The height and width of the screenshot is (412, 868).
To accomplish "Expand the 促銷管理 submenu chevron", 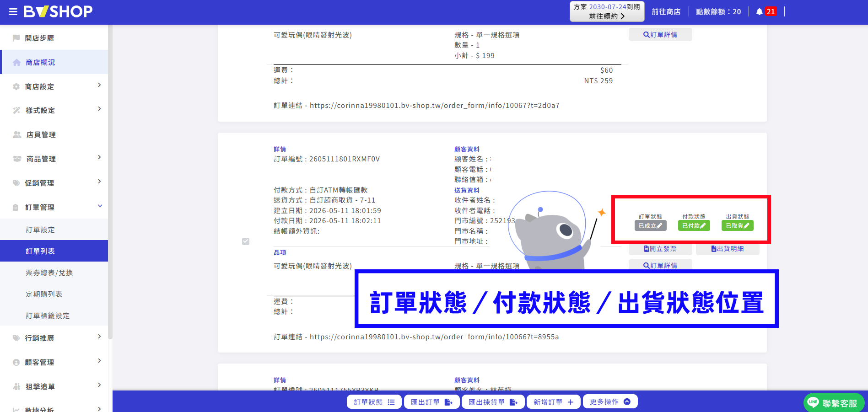I will (x=99, y=182).
